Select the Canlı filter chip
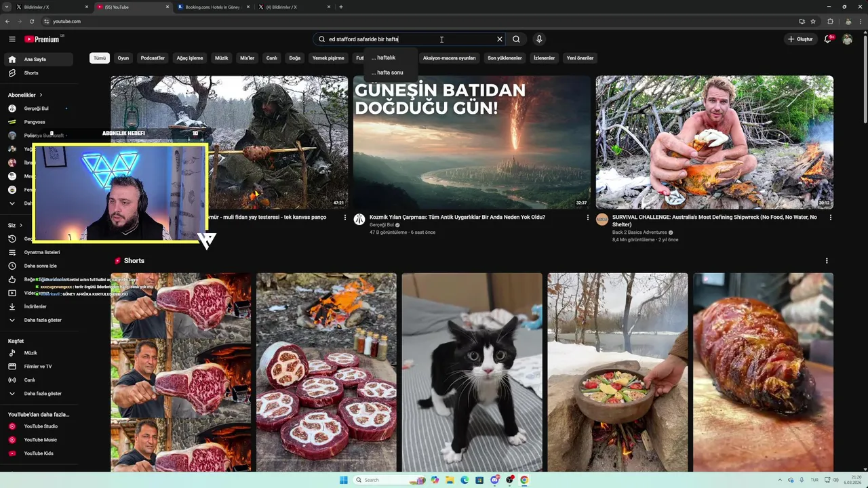868x488 pixels. tap(272, 58)
